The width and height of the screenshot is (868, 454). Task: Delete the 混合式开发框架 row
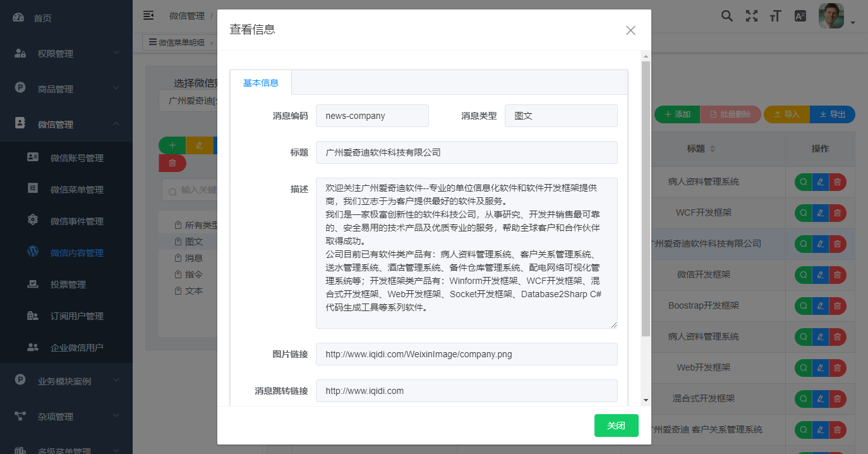pyautogui.click(x=838, y=398)
